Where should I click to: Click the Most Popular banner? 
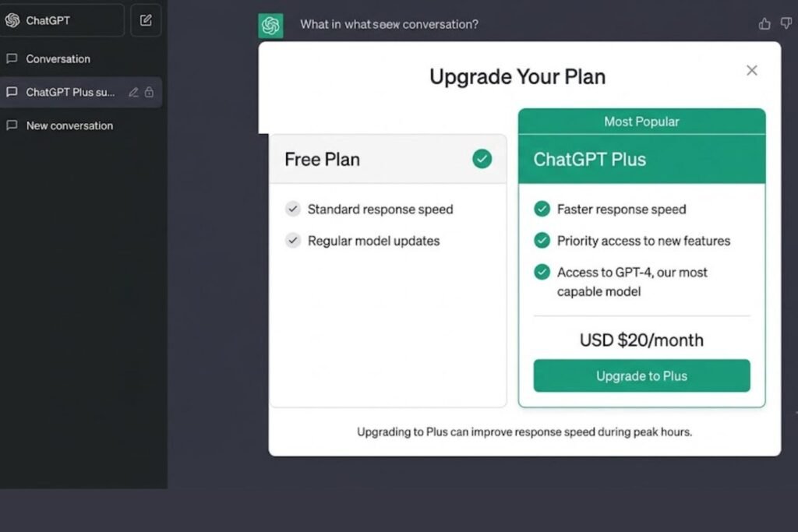[642, 122]
